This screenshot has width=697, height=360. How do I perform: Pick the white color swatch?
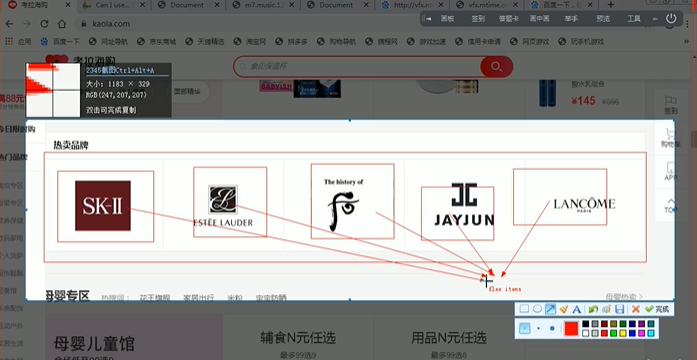(585, 333)
